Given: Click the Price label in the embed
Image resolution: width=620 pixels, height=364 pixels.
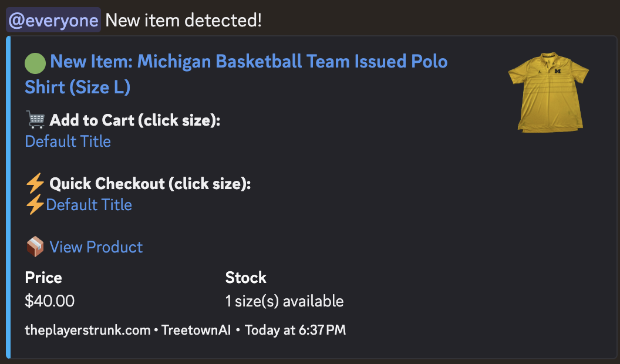Looking at the screenshot, I should point(43,277).
